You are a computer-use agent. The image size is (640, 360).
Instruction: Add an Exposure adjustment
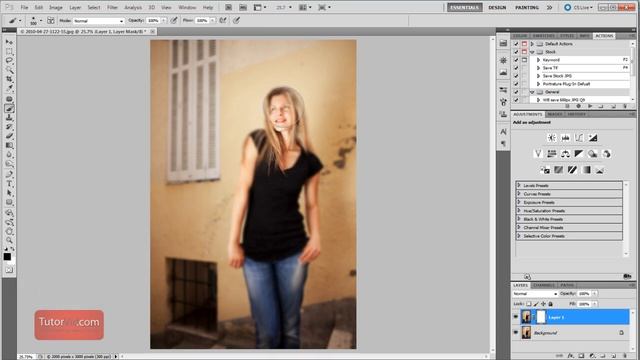[x=593, y=138]
